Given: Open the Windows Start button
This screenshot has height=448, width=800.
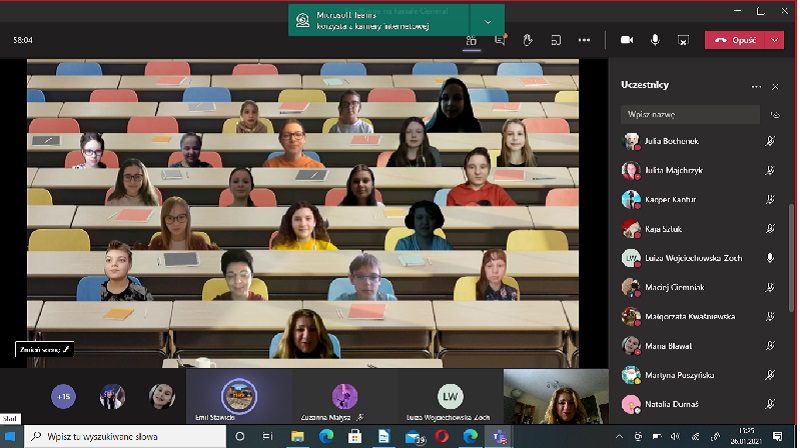Looking at the screenshot, I should tap(10, 436).
